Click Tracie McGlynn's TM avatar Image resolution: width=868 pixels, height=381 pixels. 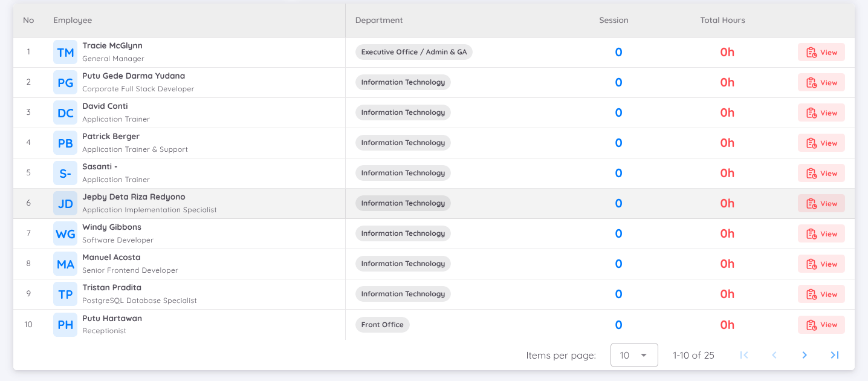point(65,53)
